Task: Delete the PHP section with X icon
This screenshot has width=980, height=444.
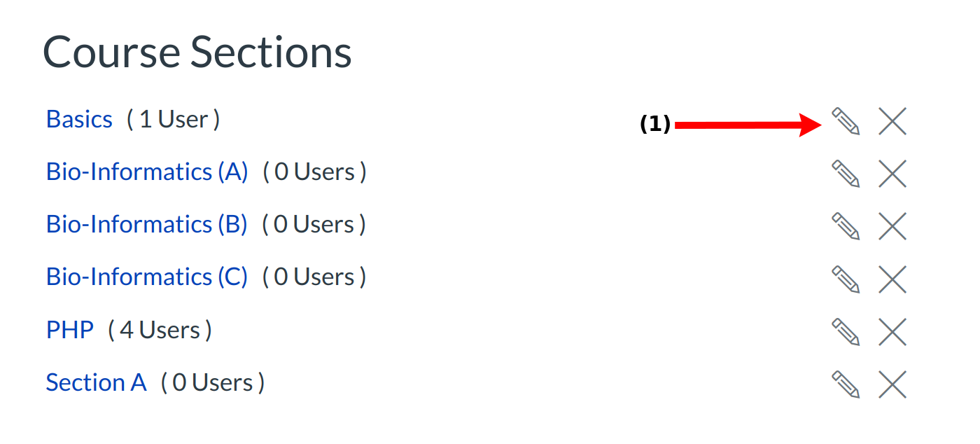Action: pos(892,332)
